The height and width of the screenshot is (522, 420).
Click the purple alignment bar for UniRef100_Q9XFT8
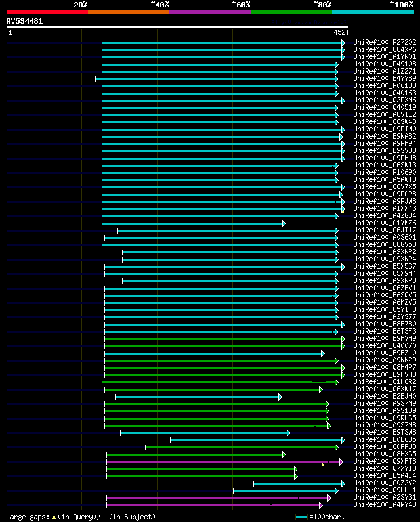[224, 462]
